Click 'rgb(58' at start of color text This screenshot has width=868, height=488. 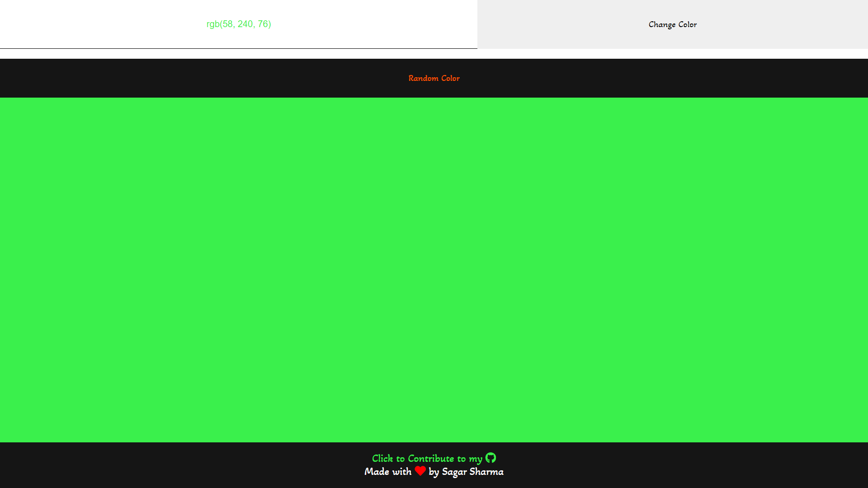pos(220,24)
